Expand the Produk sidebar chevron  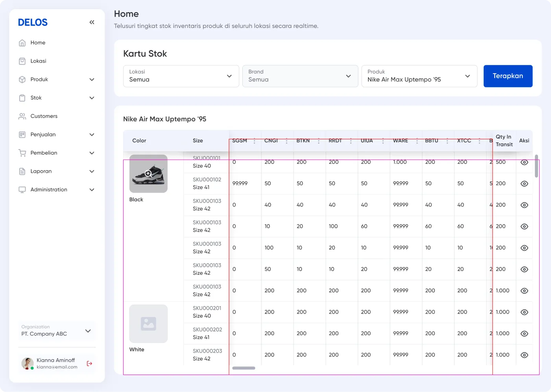pos(92,80)
